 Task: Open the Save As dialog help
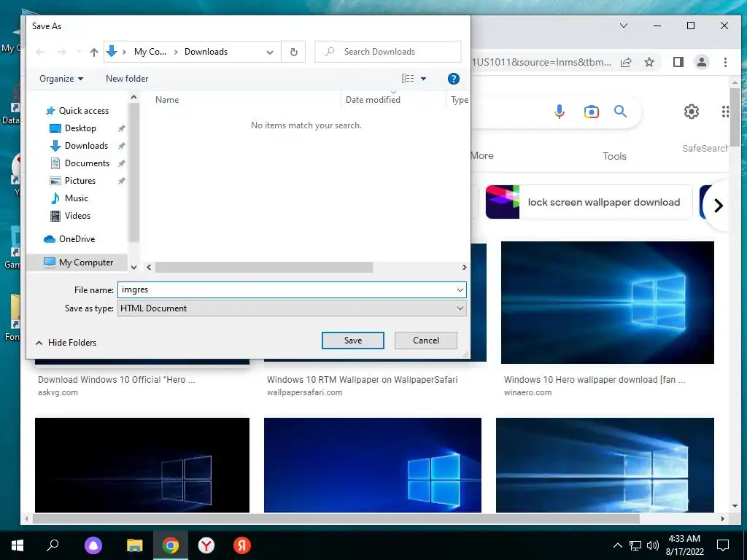(x=454, y=79)
